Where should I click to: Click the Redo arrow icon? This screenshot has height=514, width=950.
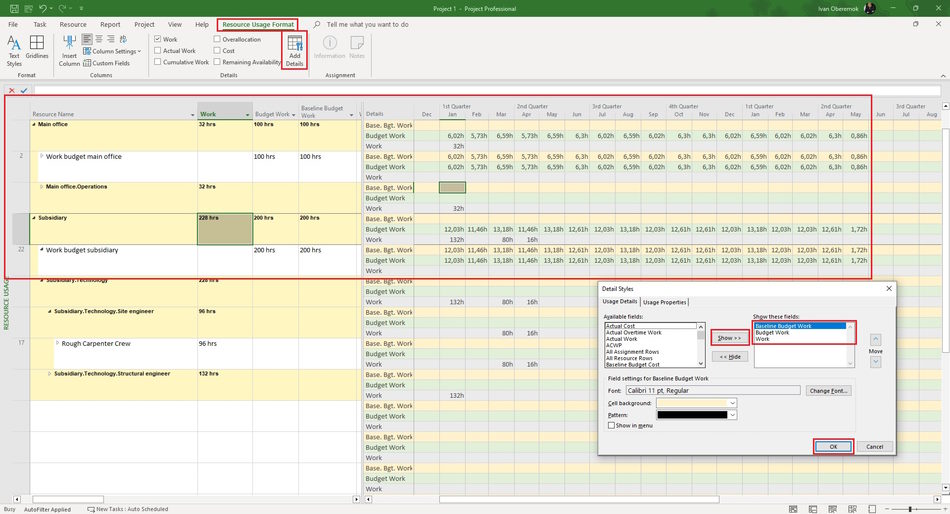(62, 8)
